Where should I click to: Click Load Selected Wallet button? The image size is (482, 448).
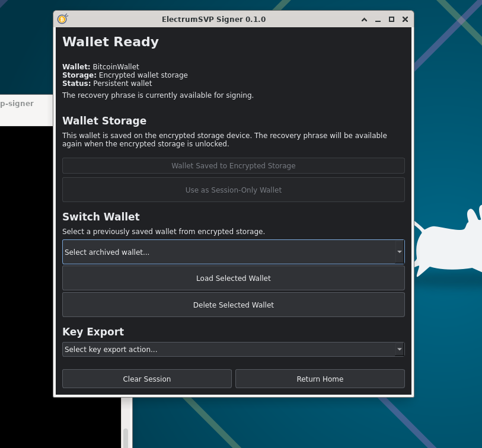(x=234, y=278)
